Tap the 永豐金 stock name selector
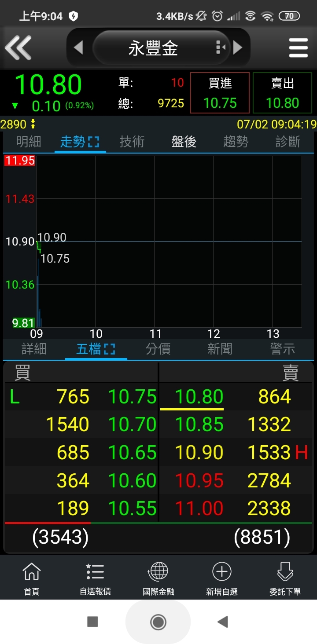The image size is (317, 644). (x=153, y=48)
